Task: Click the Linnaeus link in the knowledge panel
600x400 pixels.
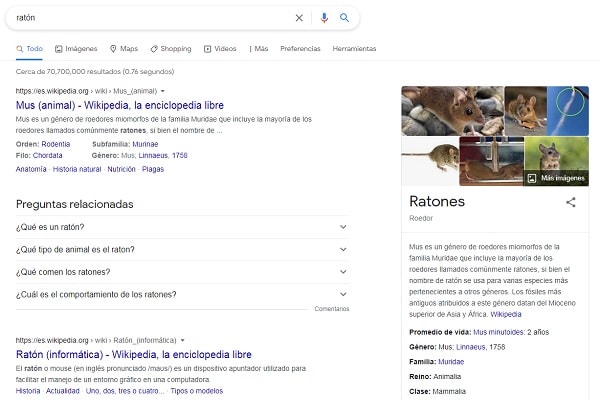Action: click(471, 347)
